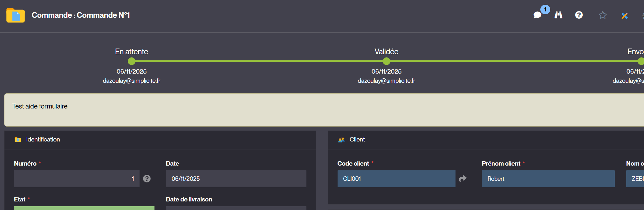This screenshot has width=644, height=210.
Task: Click the Prénom client field Robert
Action: (x=548, y=179)
